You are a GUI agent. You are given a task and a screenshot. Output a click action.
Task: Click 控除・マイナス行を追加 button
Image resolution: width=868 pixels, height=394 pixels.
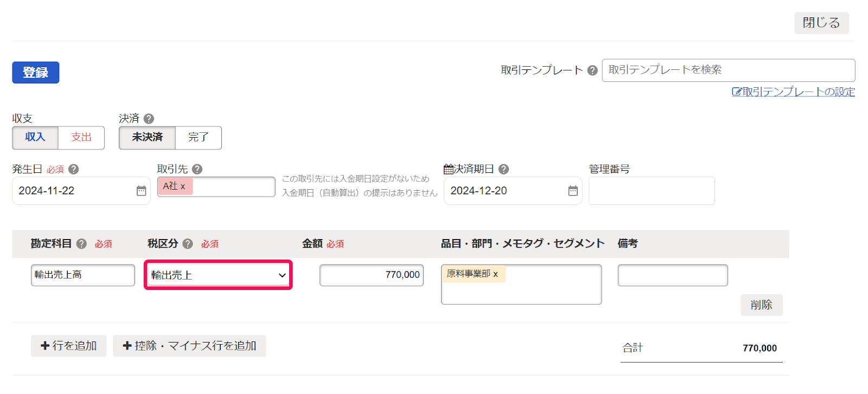[x=189, y=346]
